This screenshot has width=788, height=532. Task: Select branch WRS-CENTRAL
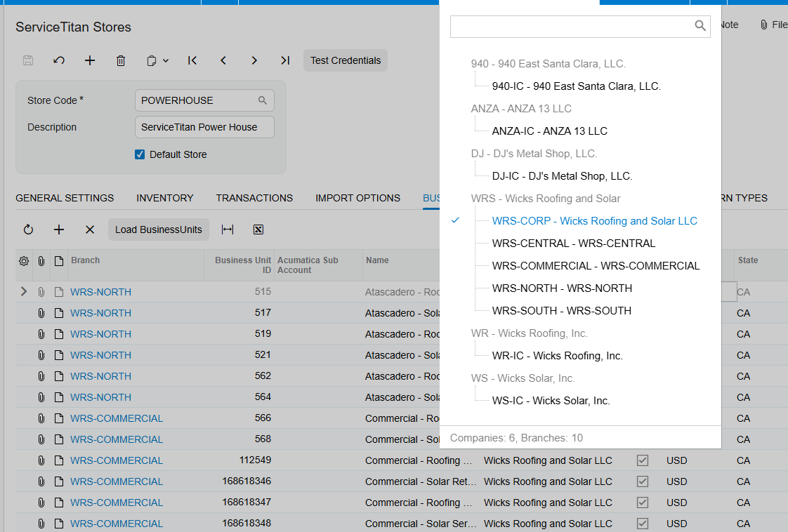pos(573,244)
